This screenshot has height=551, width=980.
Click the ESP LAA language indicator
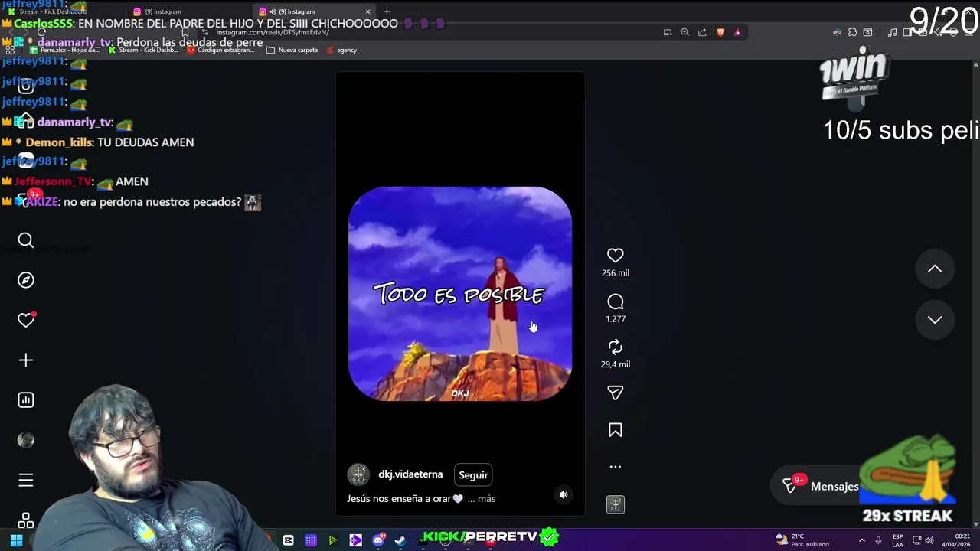897,540
